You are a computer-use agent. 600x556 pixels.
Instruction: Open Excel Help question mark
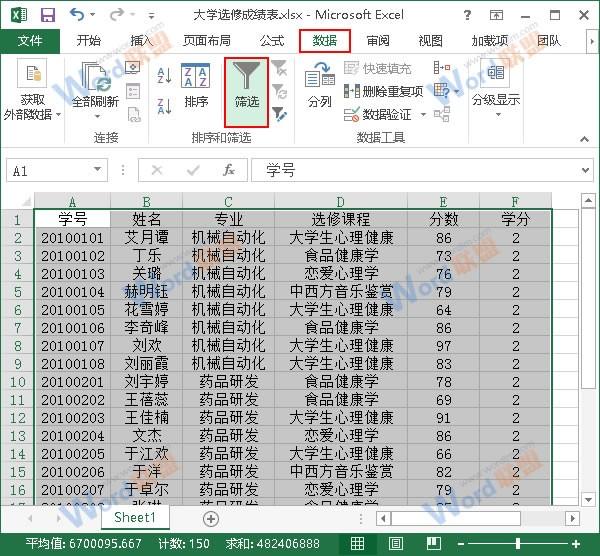467,15
